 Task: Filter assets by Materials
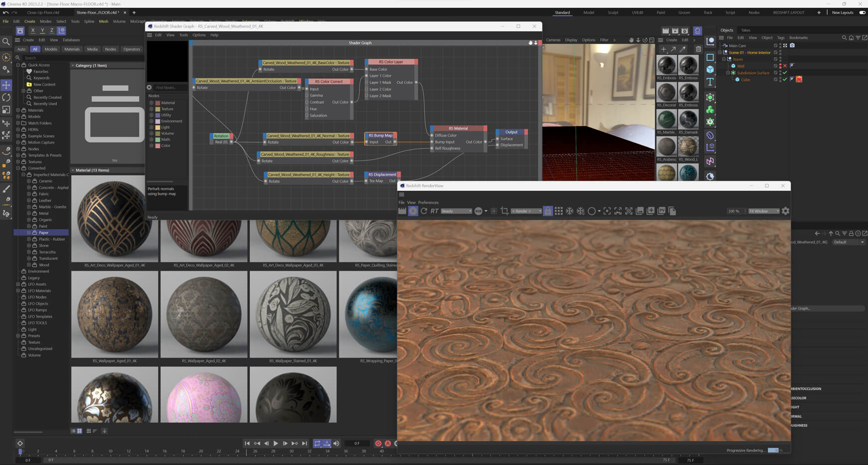coord(72,49)
